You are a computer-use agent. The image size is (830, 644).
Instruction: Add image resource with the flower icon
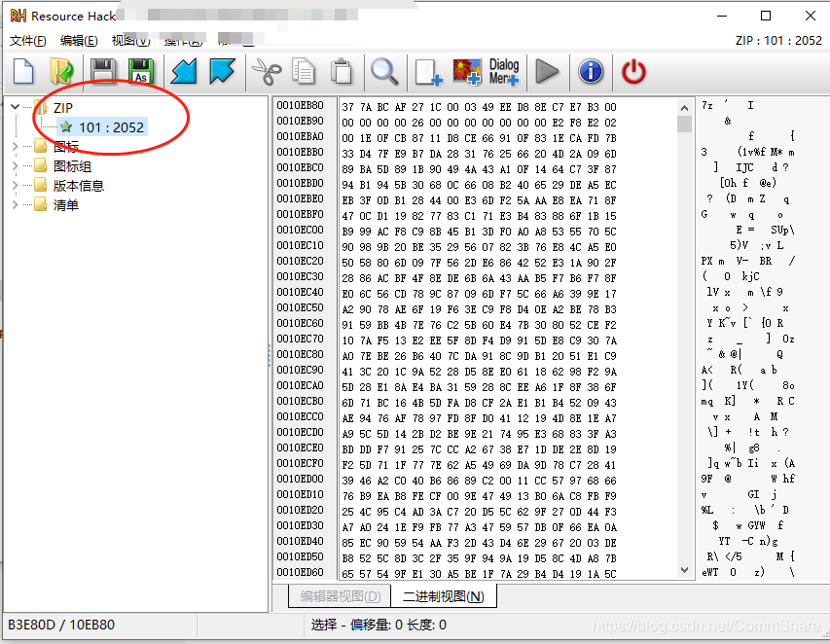coord(467,71)
